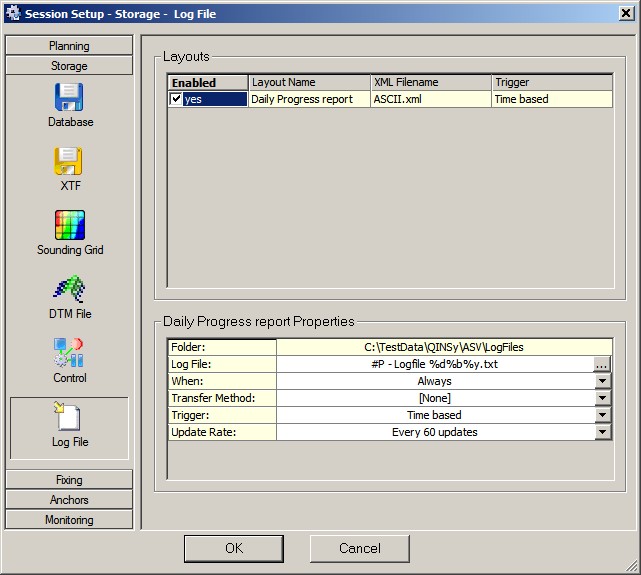Expand the When dropdown arrow

[602, 381]
